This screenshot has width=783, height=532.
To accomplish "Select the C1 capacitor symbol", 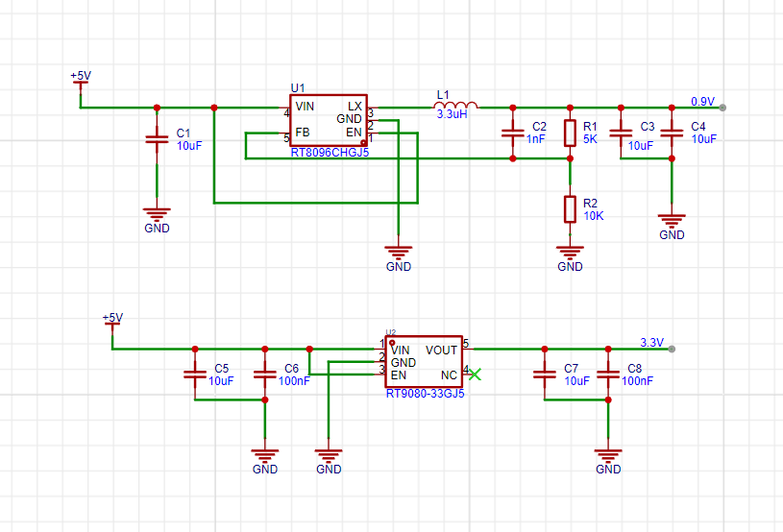I will click(x=157, y=139).
